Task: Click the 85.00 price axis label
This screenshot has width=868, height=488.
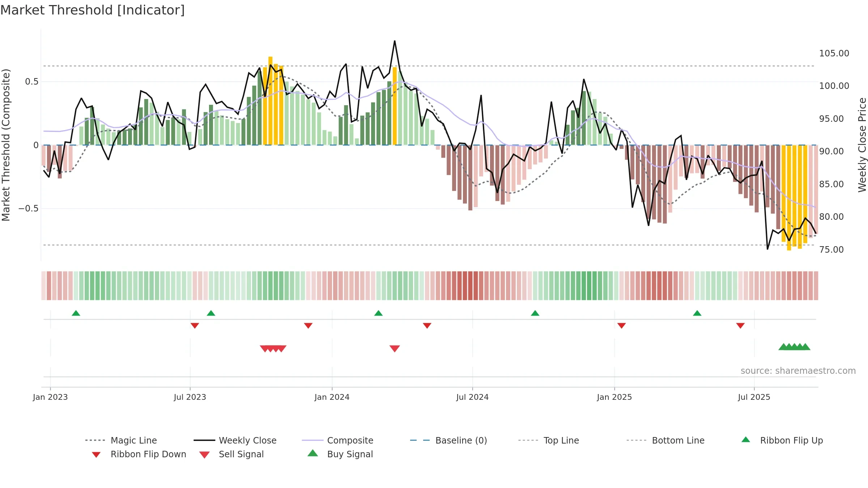Action: tap(831, 184)
